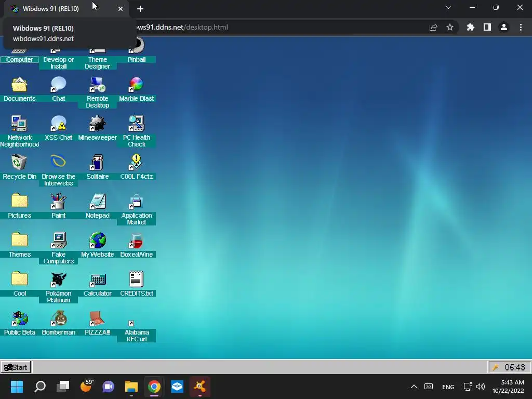
Task: Open the touch keyboard tray icon
Action: click(429, 387)
